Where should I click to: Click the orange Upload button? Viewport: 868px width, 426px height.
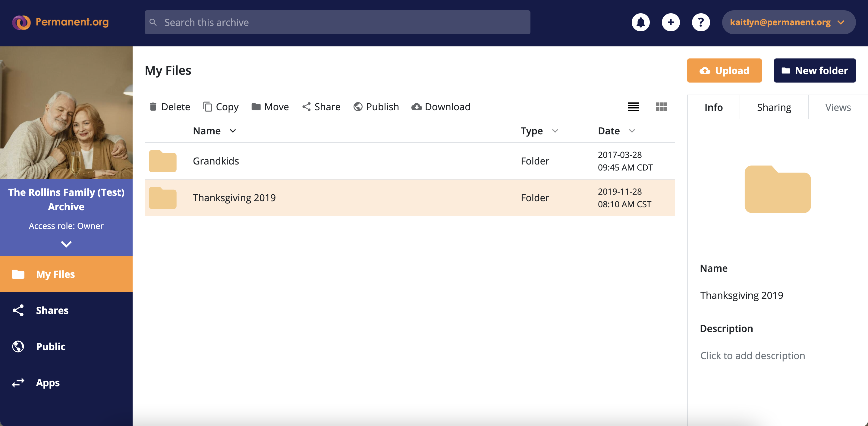pyautogui.click(x=724, y=70)
